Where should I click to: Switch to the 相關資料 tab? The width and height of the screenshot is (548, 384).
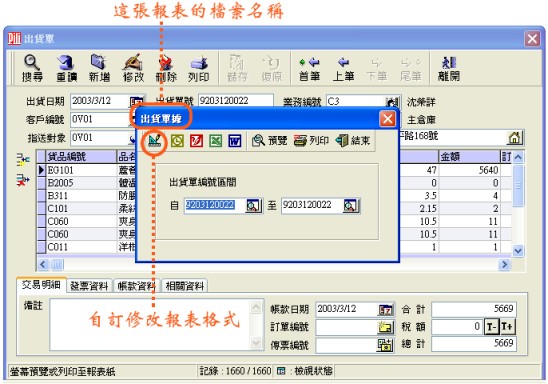(x=185, y=286)
